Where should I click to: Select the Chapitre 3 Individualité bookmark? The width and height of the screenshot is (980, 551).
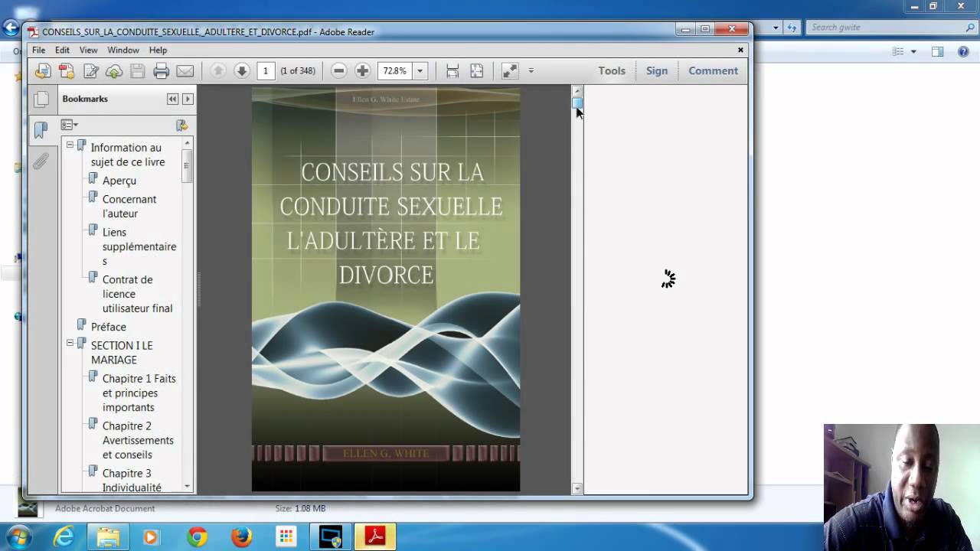tap(132, 480)
